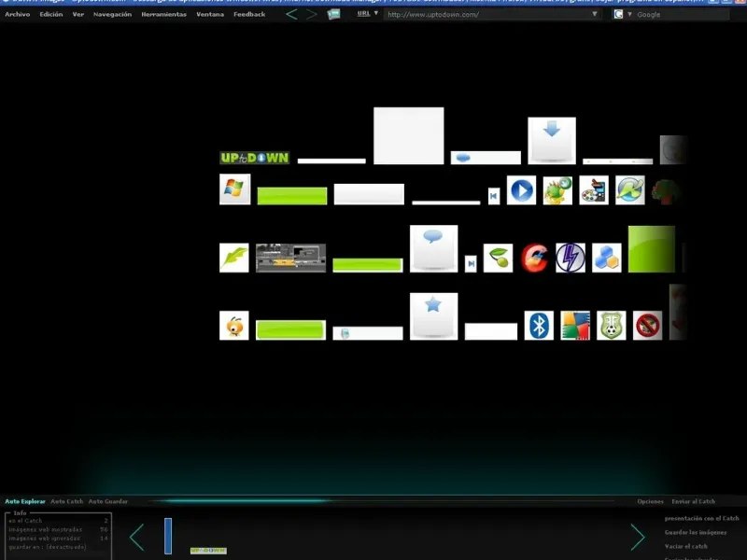Select the Windows flag logo image
Viewport: 747px width, 560px height.
point(235,189)
